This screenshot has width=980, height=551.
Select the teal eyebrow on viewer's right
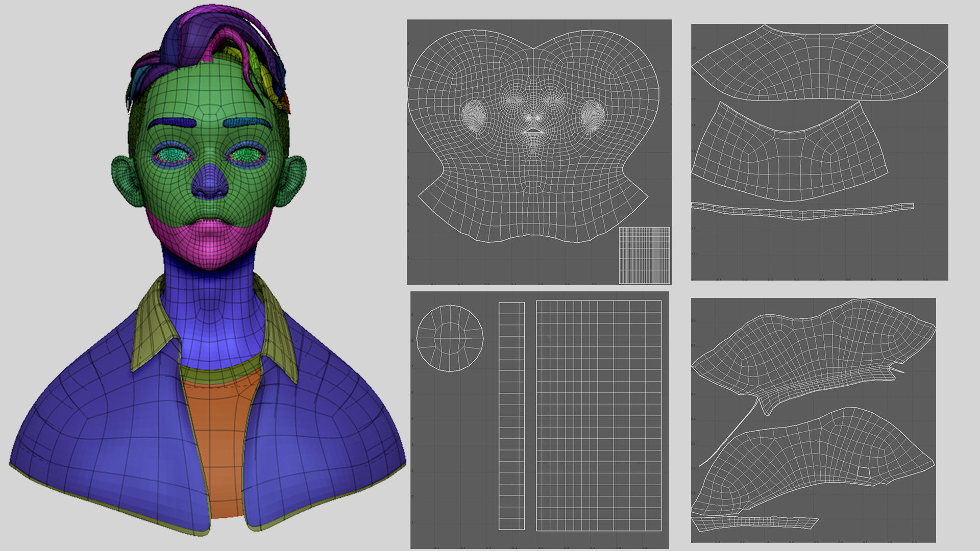pos(247,123)
